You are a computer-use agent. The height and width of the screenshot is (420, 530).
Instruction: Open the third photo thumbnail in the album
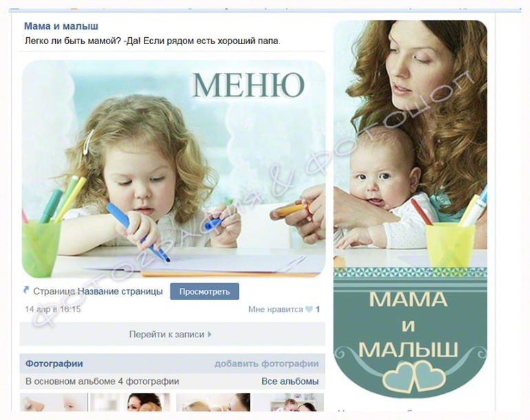point(213,402)
